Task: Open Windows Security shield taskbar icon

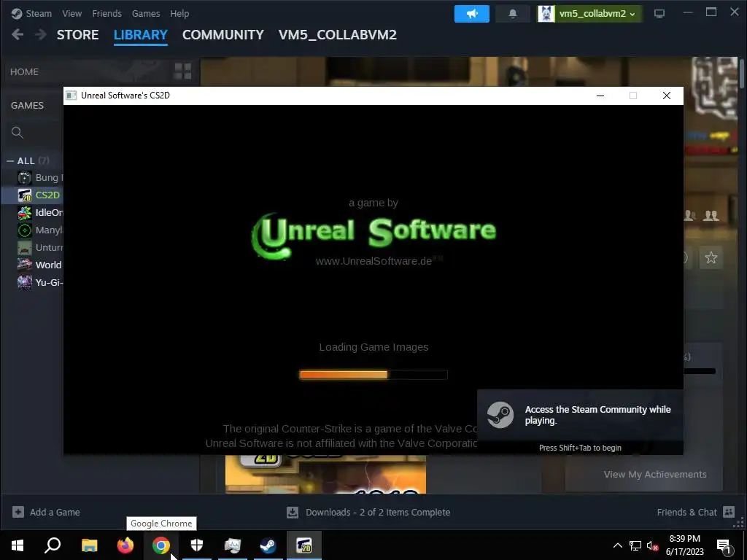Action: [197, 545]
